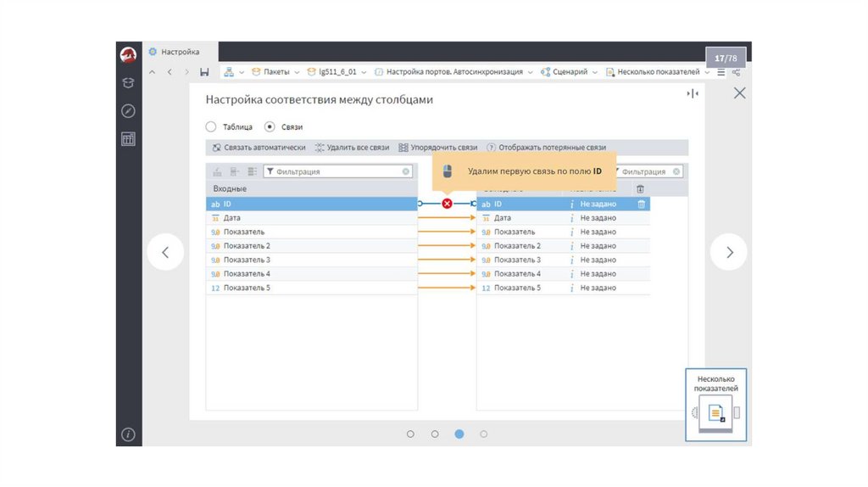Viewport: 868px width, 487px height.
Task: Click the graduation cap icon in sidebar
Action: 128,83
